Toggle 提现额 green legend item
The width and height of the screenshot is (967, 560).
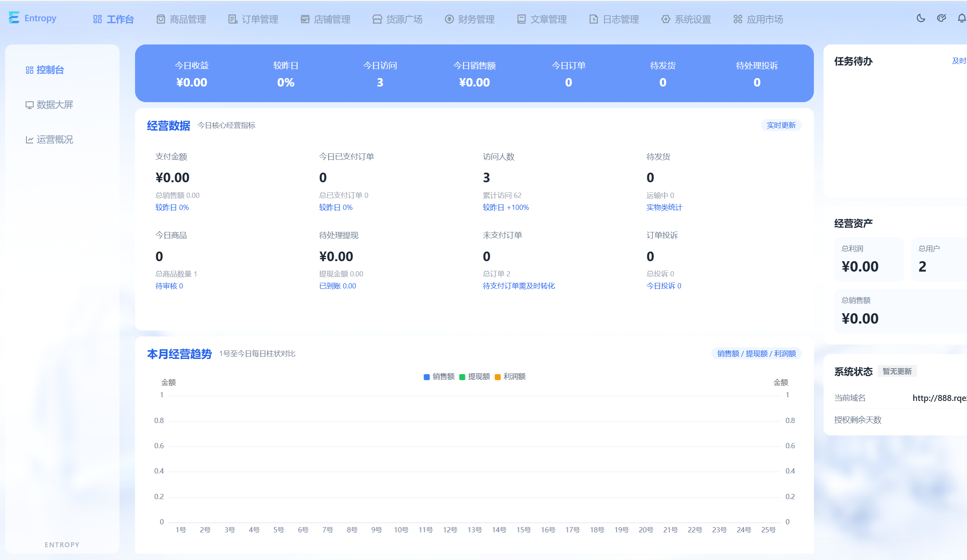point(474,377)
